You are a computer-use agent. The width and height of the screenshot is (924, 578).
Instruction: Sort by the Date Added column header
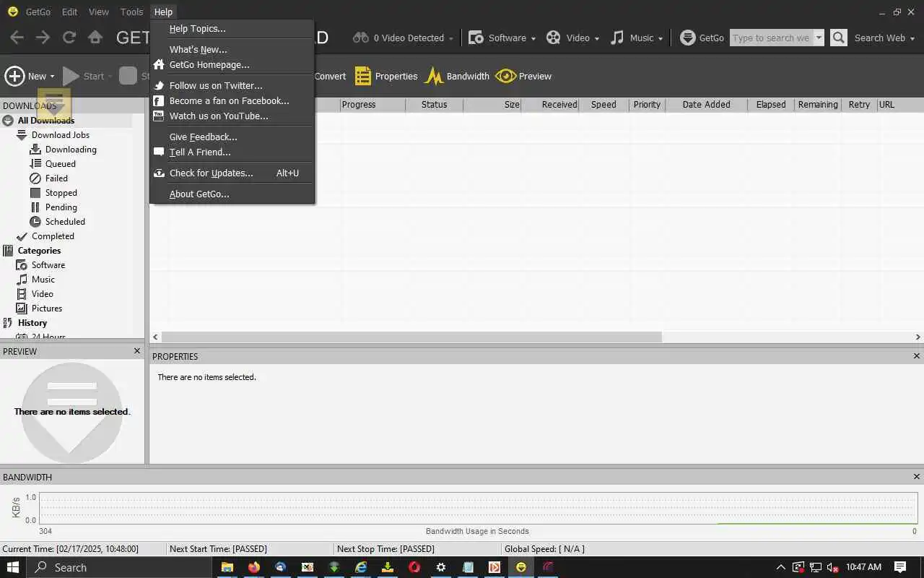pyautogui.click(x=706, y=105)
